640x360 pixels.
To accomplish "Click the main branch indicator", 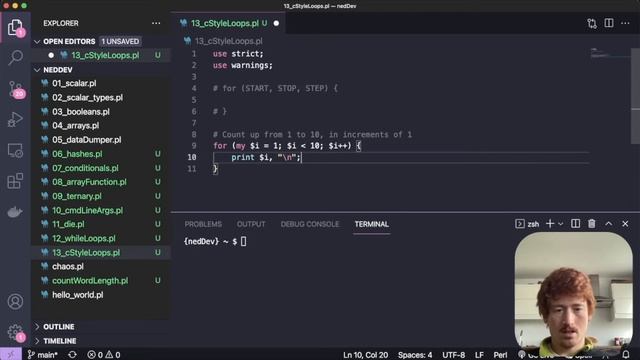I will click(x=42, y=355).
